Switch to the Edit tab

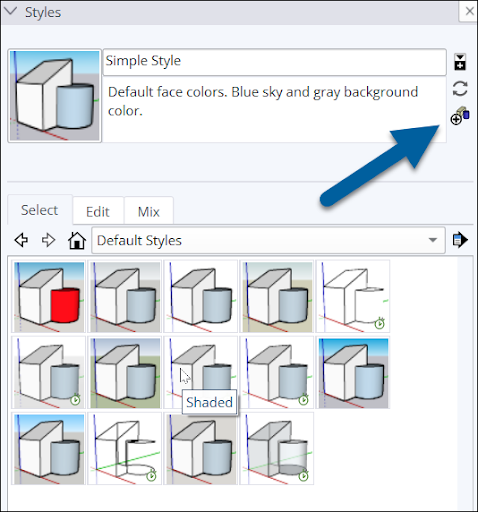pyautogui.click(x=98, y=211)
